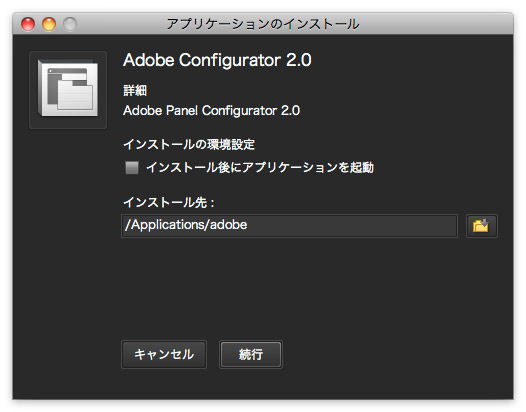The image size is (526, 412).
Task: Click the インストールの環境設定 label
Action: pyautogui.click(x=189, y=144)
